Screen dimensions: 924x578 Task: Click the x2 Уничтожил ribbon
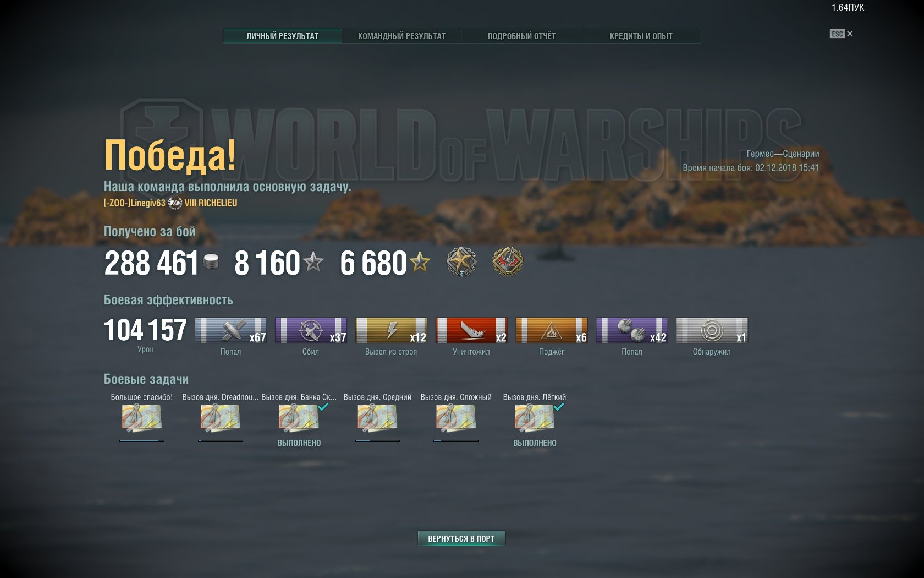(471, 331)
